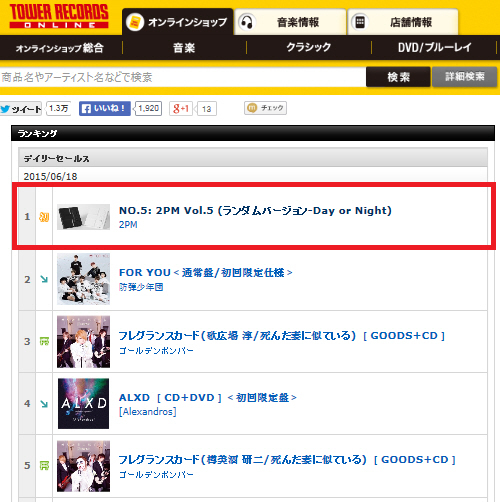Screen dimensions: 500x502
Task: Click the ALXD album cover thumbnail
Action: 83,403
